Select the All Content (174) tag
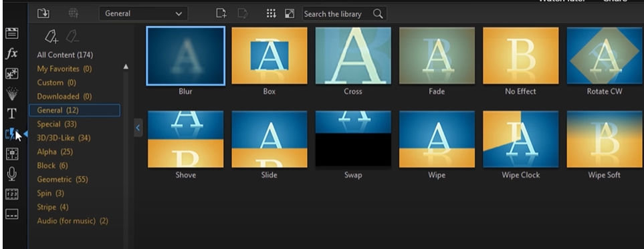The height and width of the screenshot is (249, 644). pyautogui.click(x=65, y=55)
